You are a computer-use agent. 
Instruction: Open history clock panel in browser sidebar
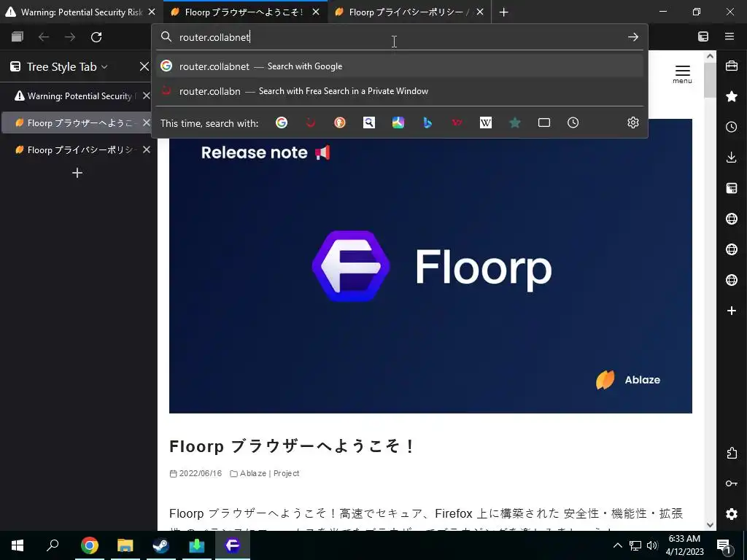coord(732,127)
